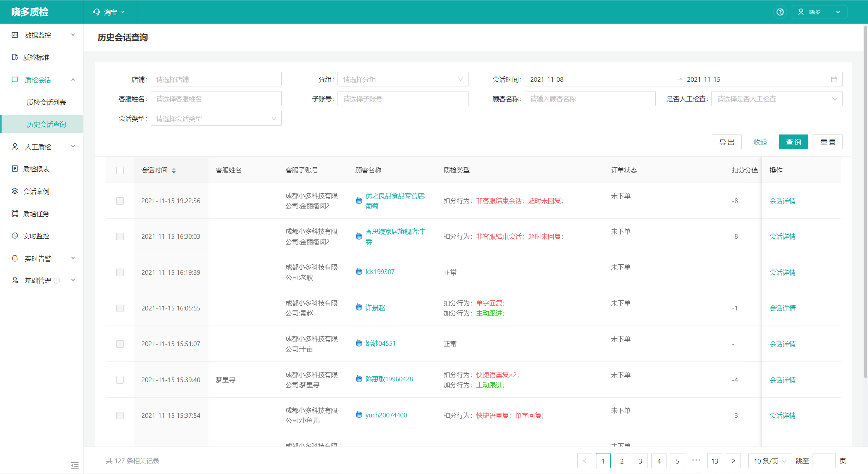Click the previous page left arrow

pyautogui.click(x=585, y=461)
